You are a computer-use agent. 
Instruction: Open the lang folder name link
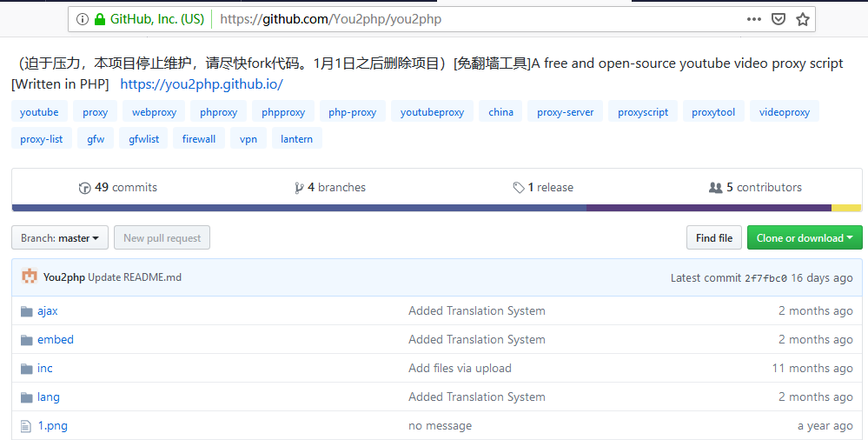(x=49, y=397)
